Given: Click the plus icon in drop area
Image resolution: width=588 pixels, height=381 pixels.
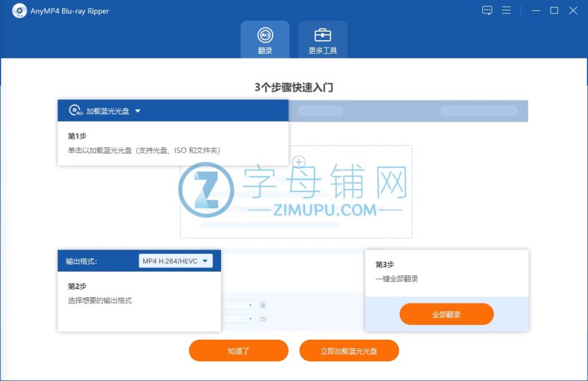Looking at the screenshot, I should tap(299, 162).
